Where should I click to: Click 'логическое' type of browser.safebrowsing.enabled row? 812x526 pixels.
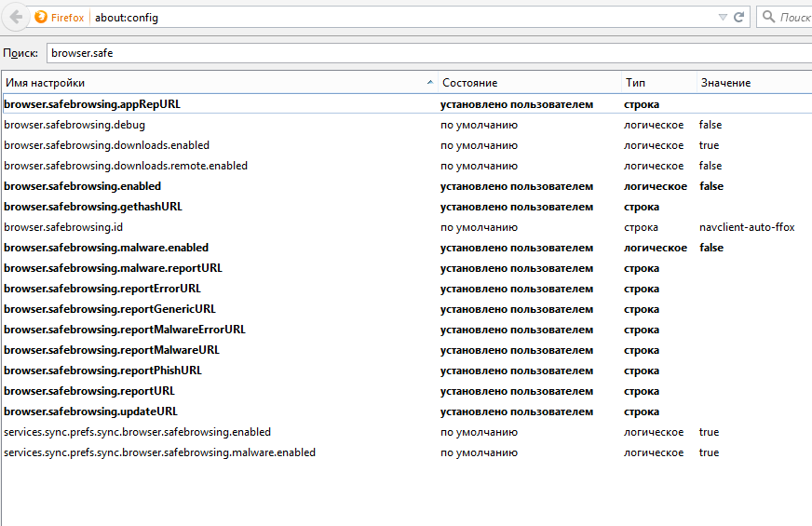coord(656,186)
